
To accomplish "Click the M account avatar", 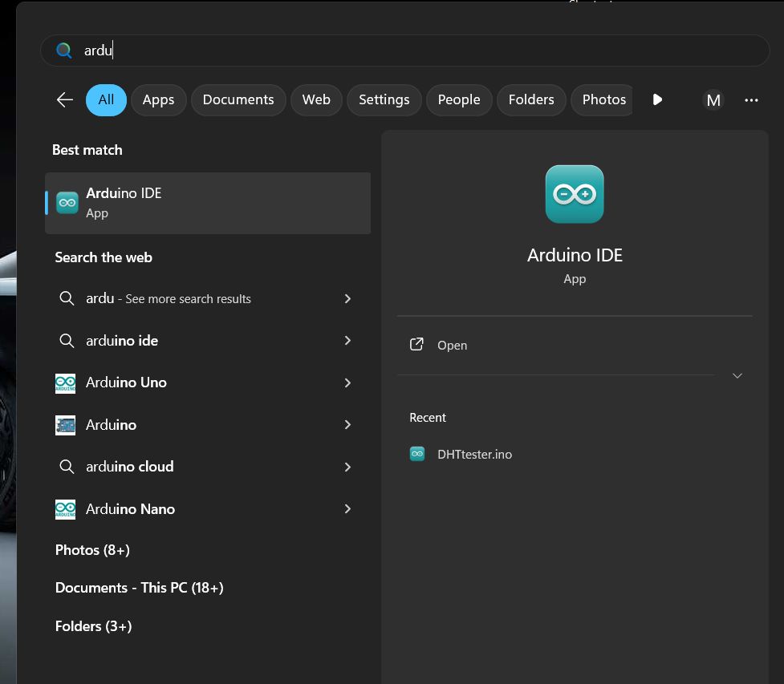I will [713, 100].
